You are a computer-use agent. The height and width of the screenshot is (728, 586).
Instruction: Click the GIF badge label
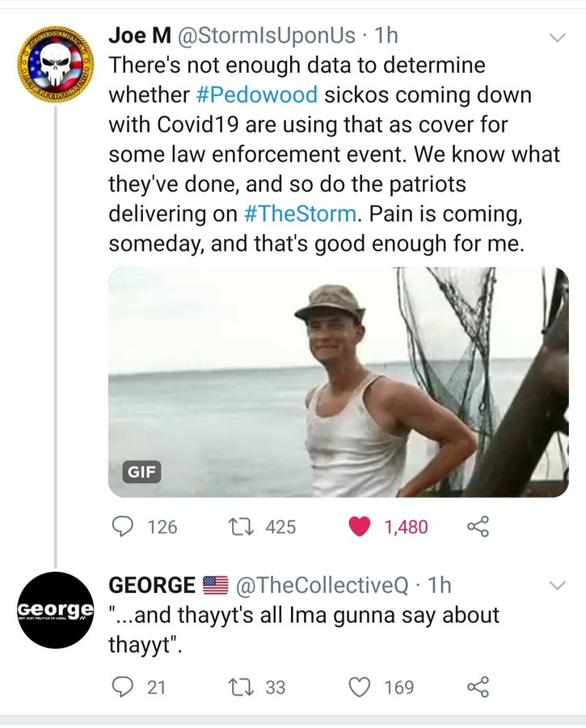(x=141, y=470)
